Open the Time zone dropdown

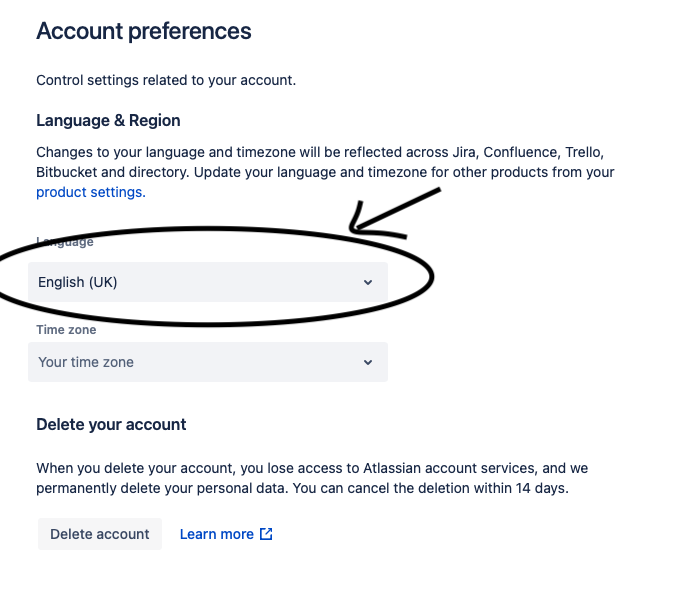[207, 362]
